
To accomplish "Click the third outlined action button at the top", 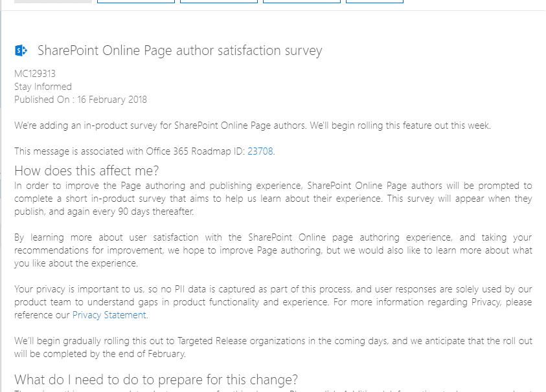I will coord(301,1).
